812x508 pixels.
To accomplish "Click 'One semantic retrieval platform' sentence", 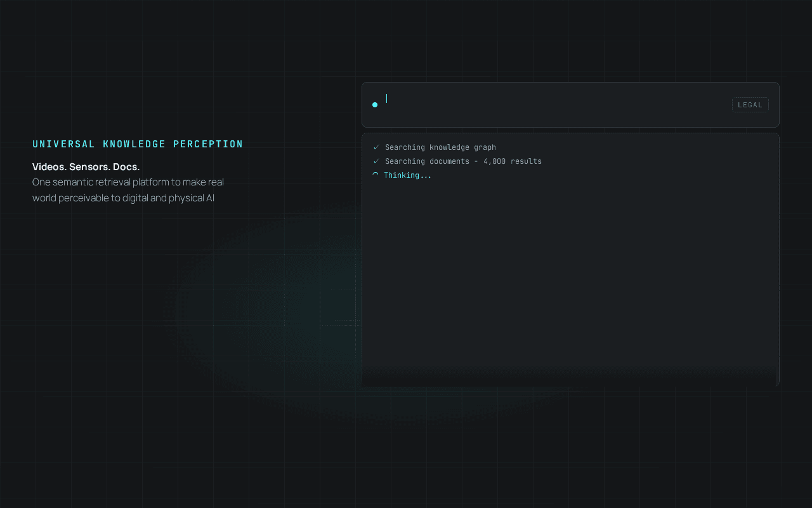I will pyautogui.click(x=128, y=182).
